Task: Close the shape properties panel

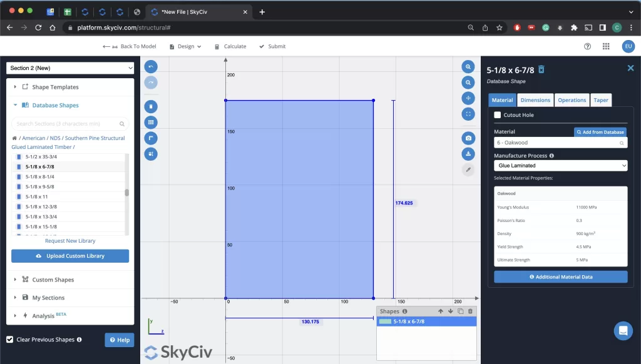Action: (630, 68)
